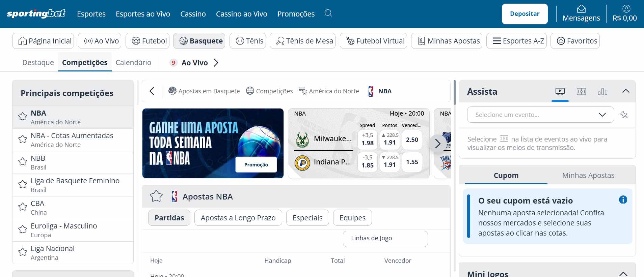The width and height of the screenshot is (644, 277).
Task: Click the Futebol Virtual icon
Action: (350, 41)
